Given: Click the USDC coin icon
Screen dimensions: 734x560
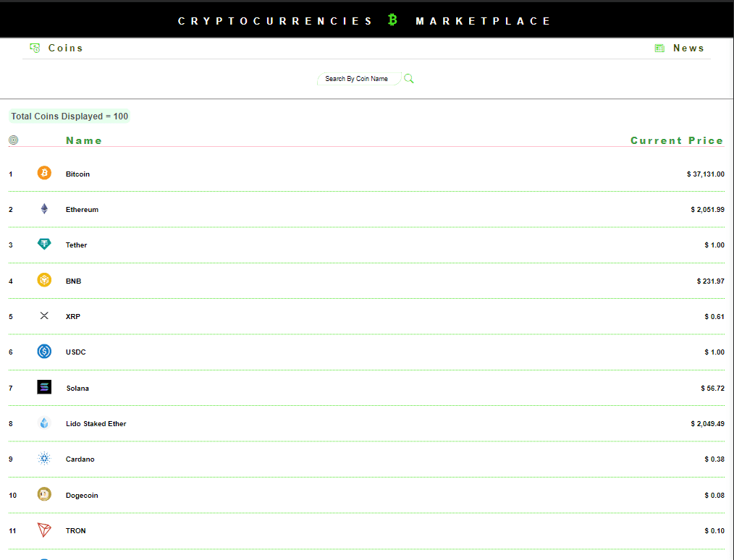Looking at the screenshot, I should (44, 352).
